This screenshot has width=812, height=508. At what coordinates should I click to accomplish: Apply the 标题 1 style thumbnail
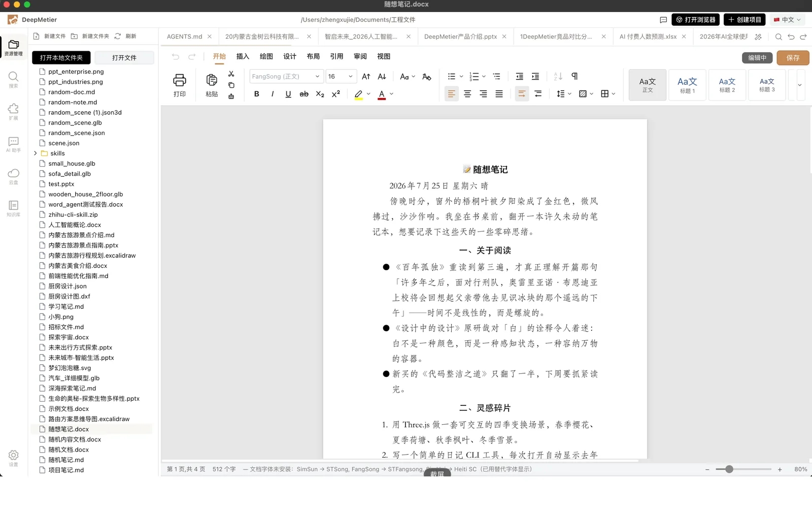687,85
